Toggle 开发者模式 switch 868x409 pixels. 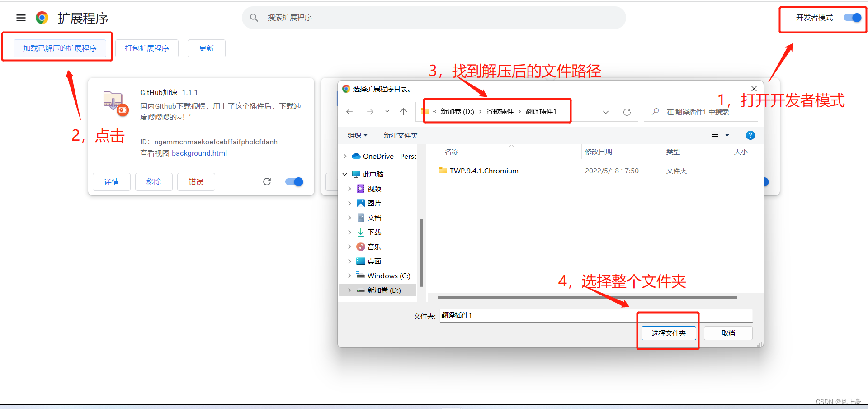853,18
